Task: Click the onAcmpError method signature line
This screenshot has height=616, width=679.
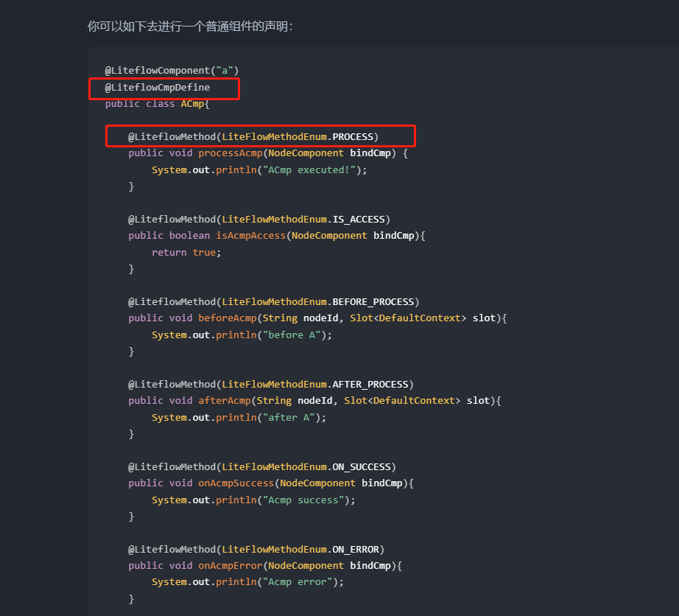Action: (265, 566)
